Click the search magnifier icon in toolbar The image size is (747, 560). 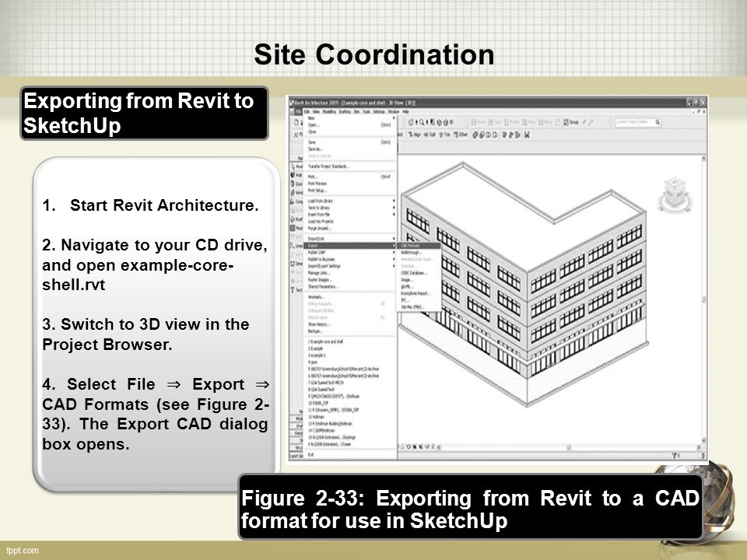pyautogui.click(x=657, y=122)
